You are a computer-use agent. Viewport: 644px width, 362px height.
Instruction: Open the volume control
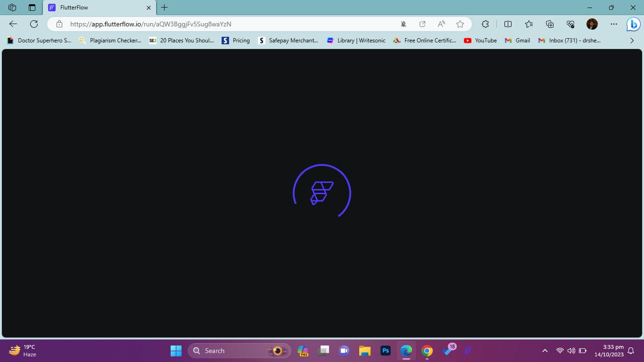click(571, 351)
